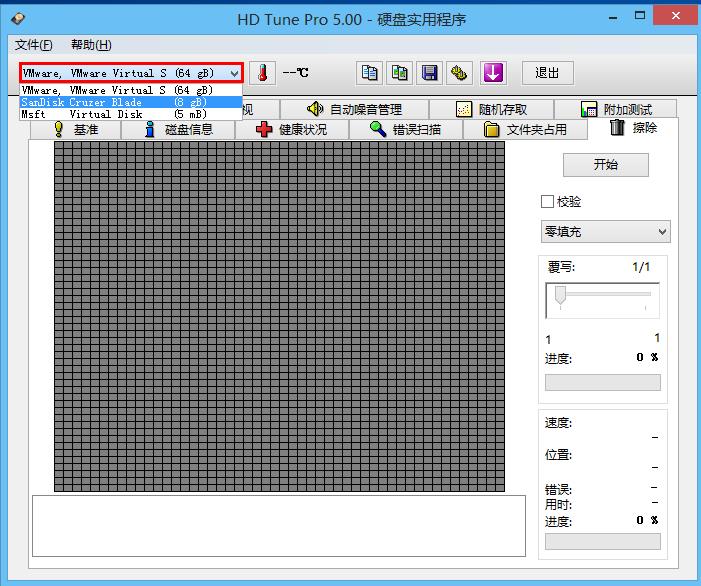Open the 自动噪音管理 tab
701x586 pixels.
click(355, 110)
